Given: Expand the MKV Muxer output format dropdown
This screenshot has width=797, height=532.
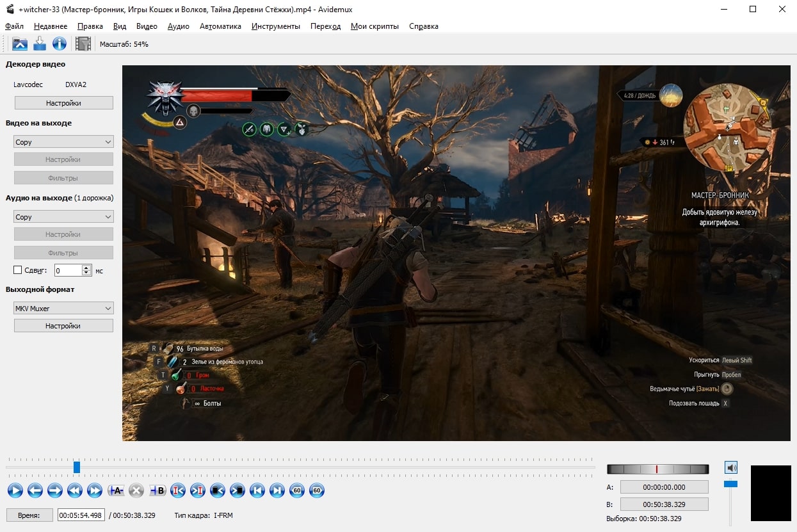Looking at the screenshot, I should pyautogui.click(x=63, y=308).
